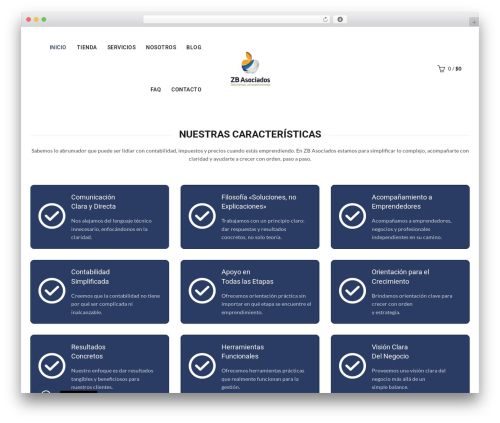
Task: Open the INICIO menu item
Action: (58, 47)
